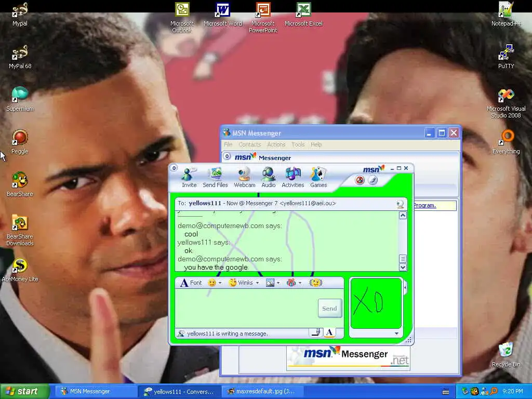Click the block contact icon
The image size is (532, 399).
coord(360,180)
